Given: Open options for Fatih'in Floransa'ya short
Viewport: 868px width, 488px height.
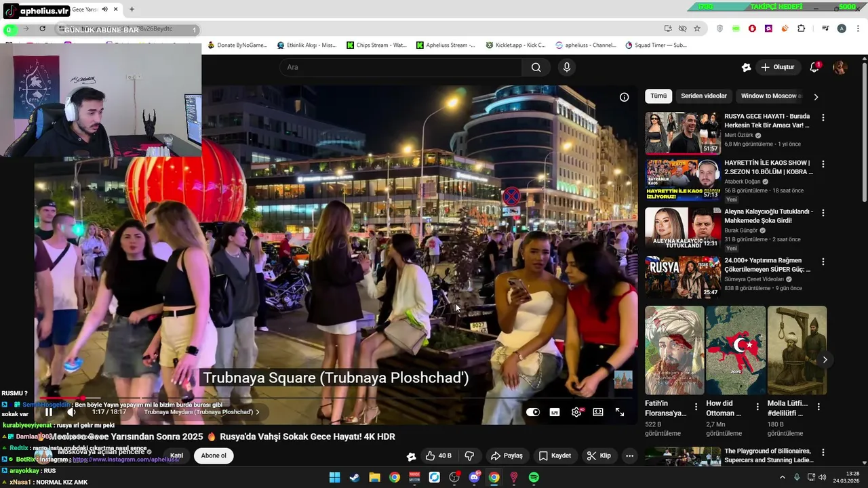Looking at the screenshot, I should pyautogui.click(x=696, y=407).
